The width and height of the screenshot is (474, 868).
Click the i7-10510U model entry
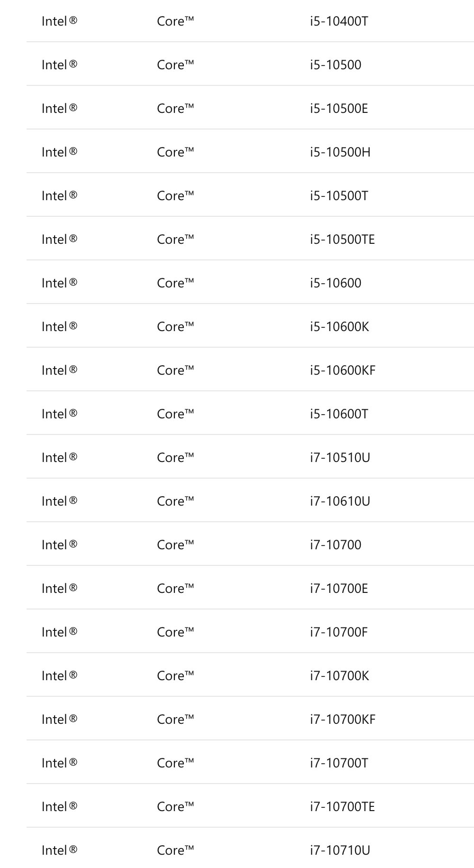[x=340, y=458]
